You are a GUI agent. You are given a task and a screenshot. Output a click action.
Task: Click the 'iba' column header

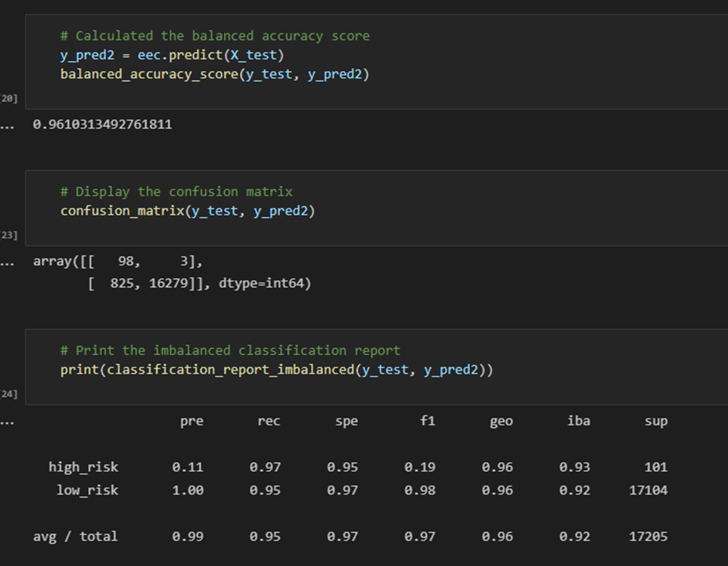578,421
